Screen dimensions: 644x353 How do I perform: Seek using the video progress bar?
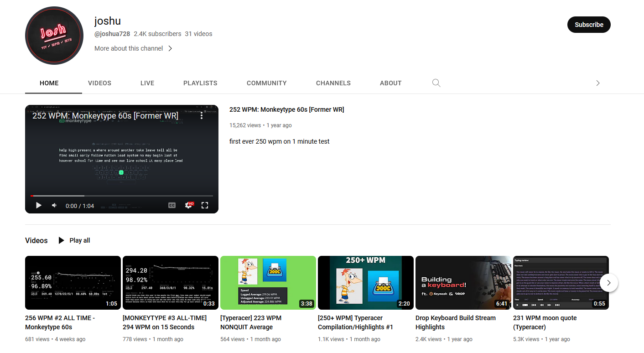(122, 196)
